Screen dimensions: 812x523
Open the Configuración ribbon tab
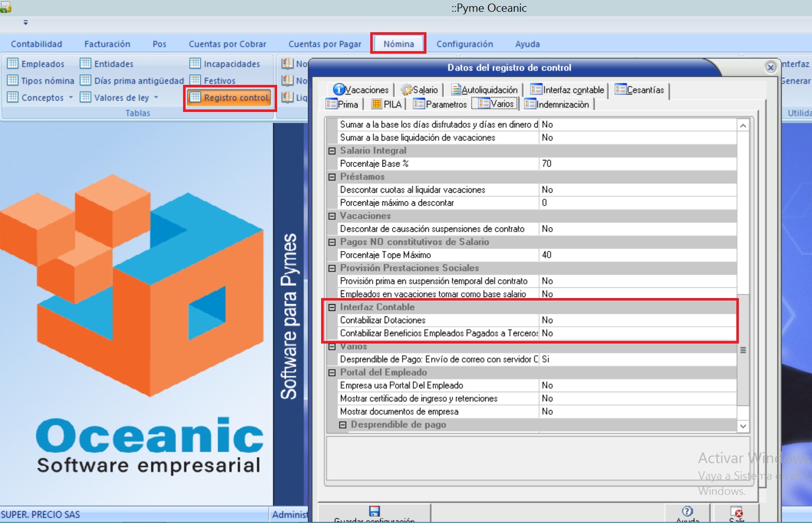click(465, 44)
